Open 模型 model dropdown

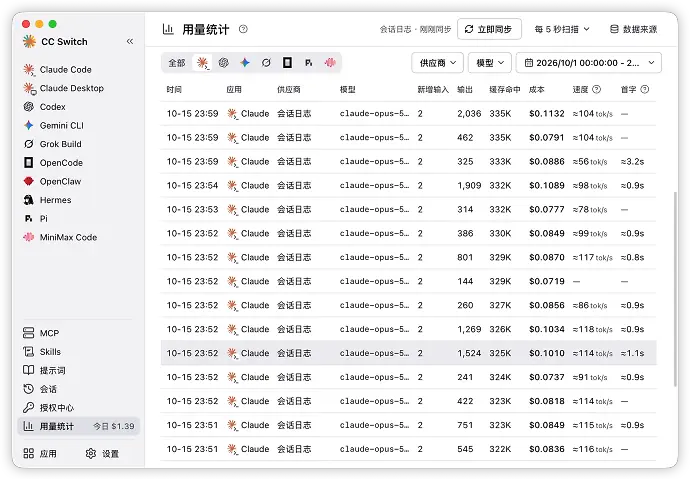click(490, 63)
